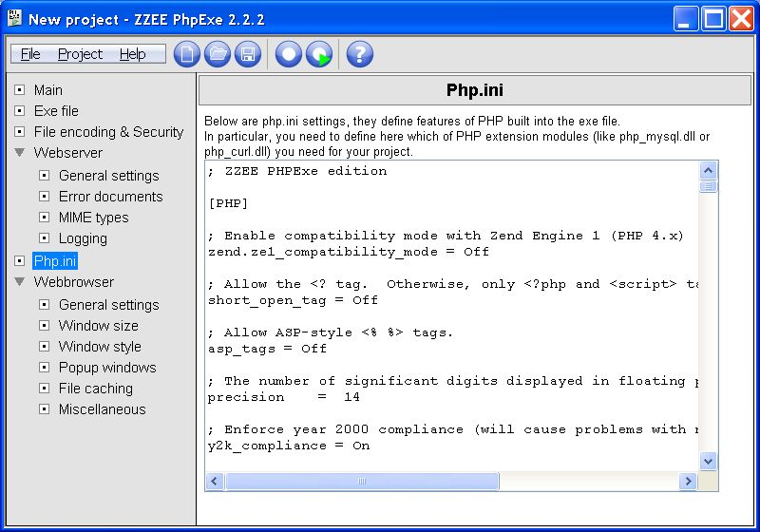Minimize the ZZEE PhpExe window
The width and height of the screenshot is (760, 532).
click(x=685, y=18)
